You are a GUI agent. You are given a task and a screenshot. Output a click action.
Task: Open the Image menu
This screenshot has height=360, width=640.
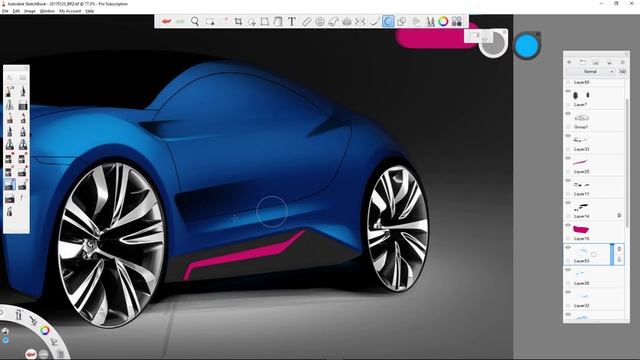tap(30, 11)
